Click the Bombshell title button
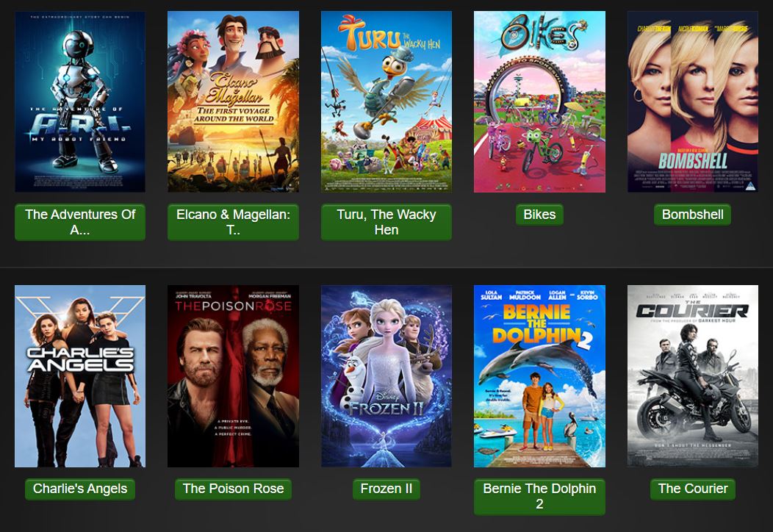This screenshot has height=532, width=773. tap(693, 215)
